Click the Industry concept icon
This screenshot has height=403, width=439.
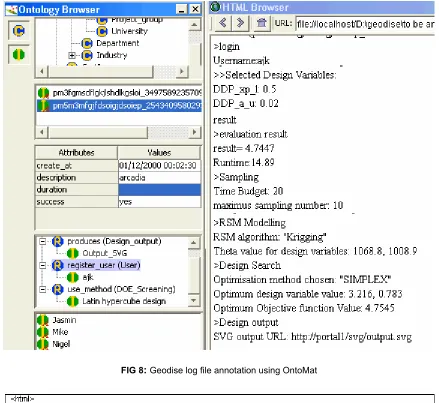click(x=87, y=55)
